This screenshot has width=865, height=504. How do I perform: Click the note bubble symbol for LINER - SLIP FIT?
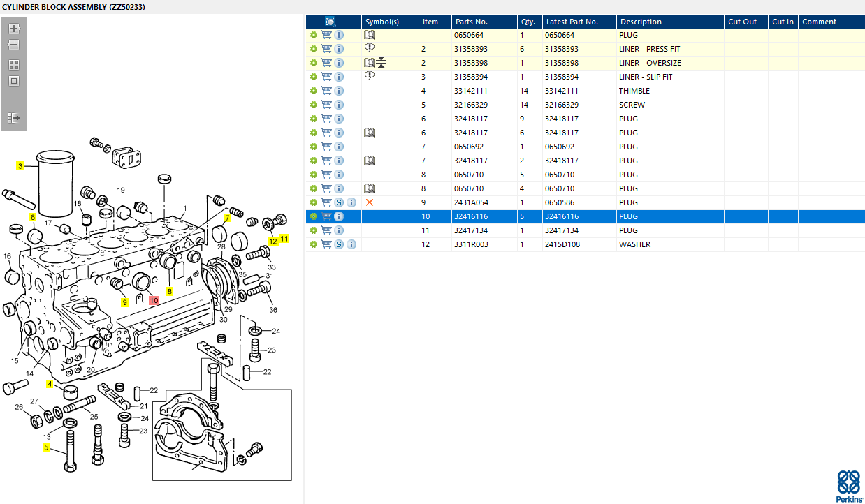pos(370,76)
